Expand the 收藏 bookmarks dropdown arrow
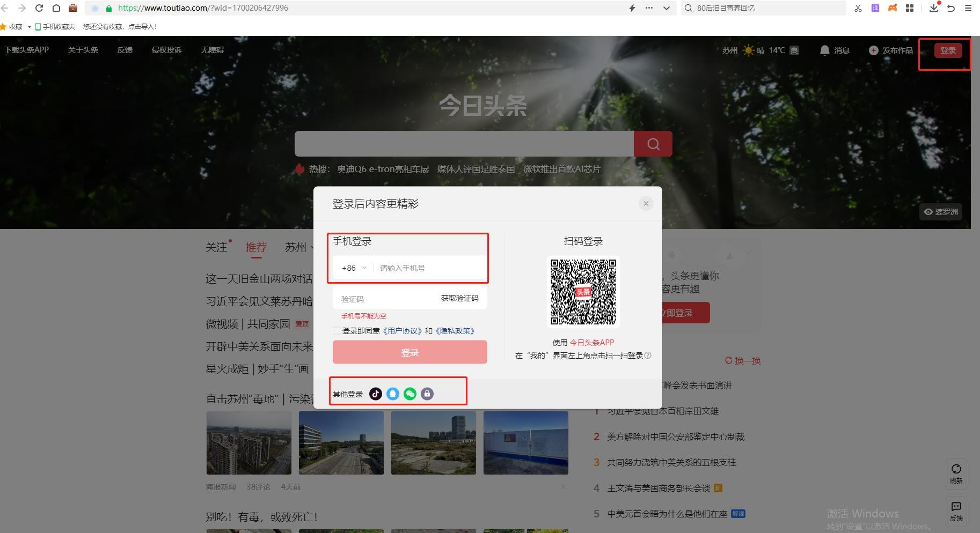This screenshot has width=980, height=533. tap(29, 27)
